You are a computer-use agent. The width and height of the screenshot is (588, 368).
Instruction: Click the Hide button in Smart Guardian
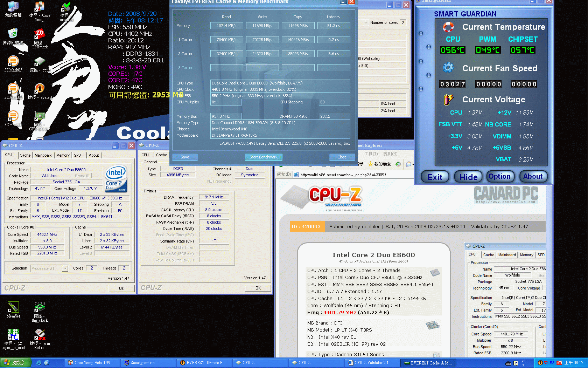(468, 177)
